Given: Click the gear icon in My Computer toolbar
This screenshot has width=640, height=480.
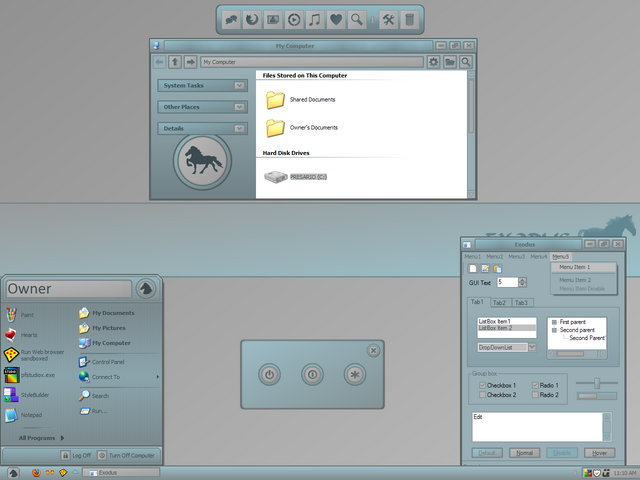Looking at the screenshot, I should point(433,62).
